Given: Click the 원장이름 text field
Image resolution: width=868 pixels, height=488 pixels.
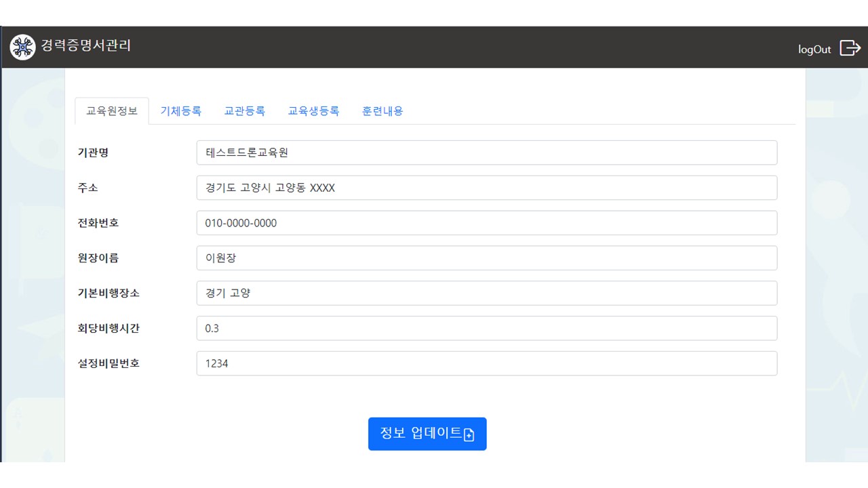Looking at the screenshot, I should pyautogui.click(x=486, y=258).
